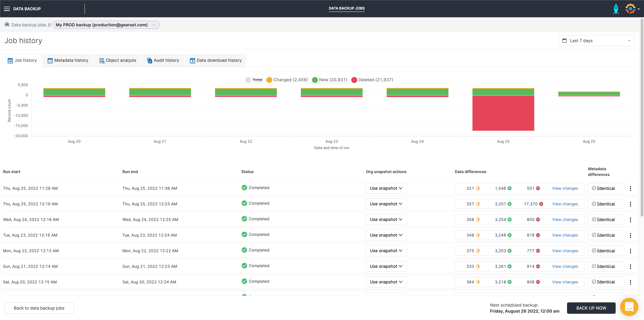Click the home icon in breadcrumb
The height and width of the screenshot is (320, 644).
(7, 25)
